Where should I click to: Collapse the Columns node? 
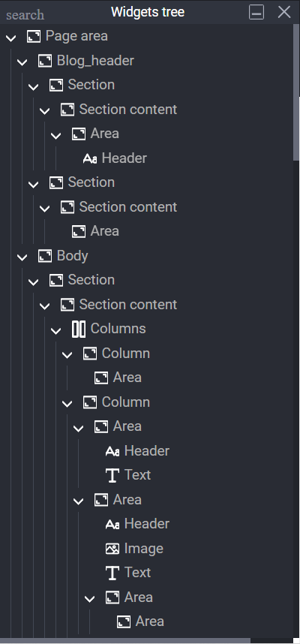click(55, 330)
